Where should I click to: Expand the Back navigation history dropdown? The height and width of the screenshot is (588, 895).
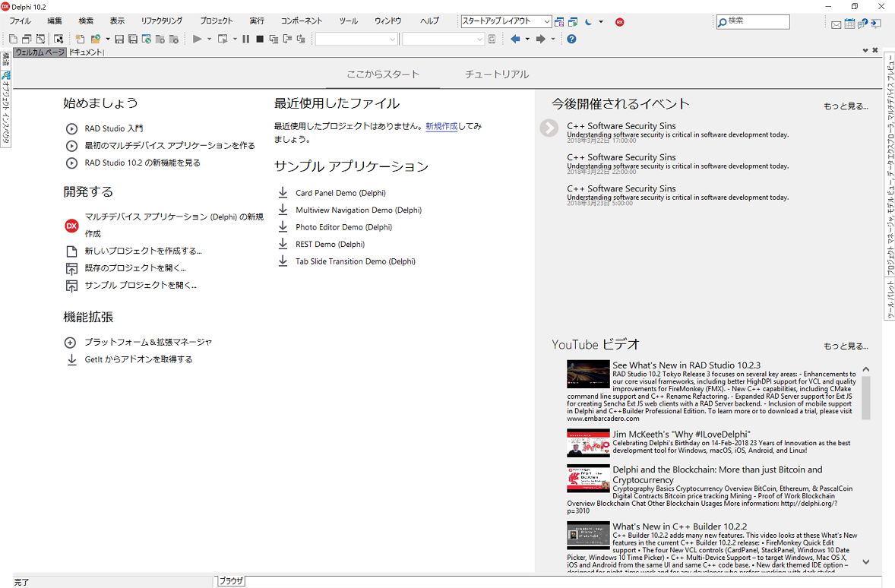527,39
